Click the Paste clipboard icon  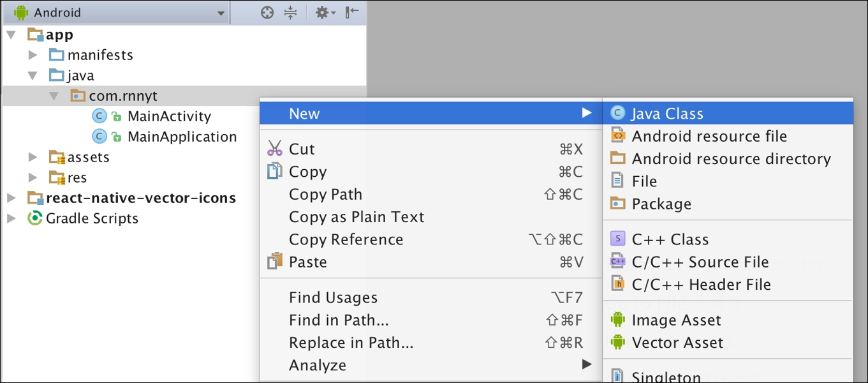(x=275, y=262)
